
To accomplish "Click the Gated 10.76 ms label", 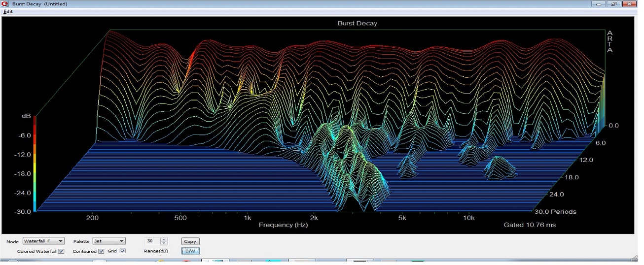I will tap(529, 225).
